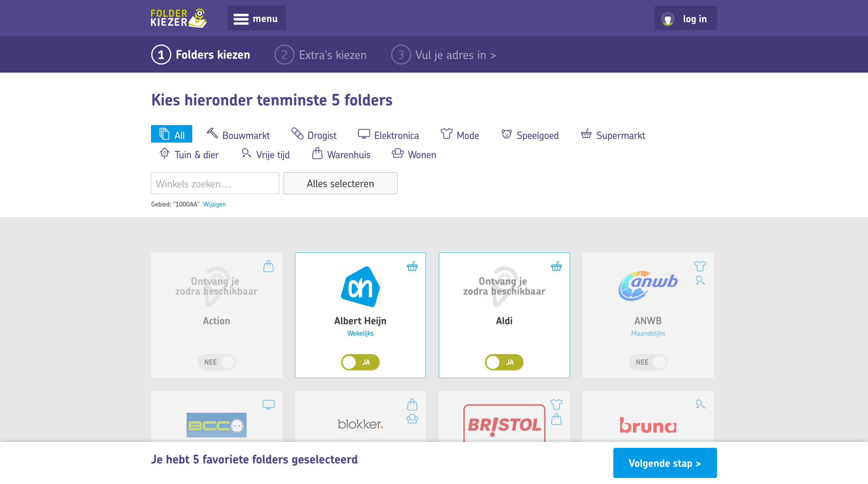Filter by Tuin & dier category
The image size is (868, 484).
click(x=189, y=154)
